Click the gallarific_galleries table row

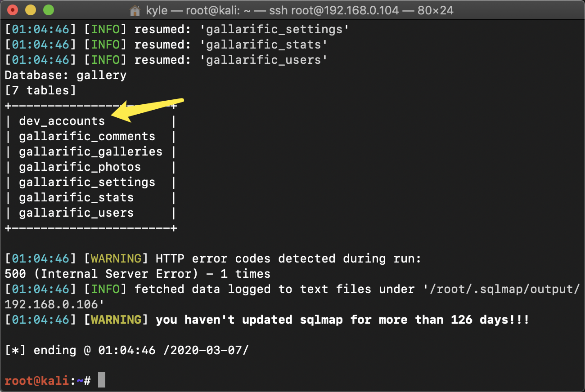(90, 151)
